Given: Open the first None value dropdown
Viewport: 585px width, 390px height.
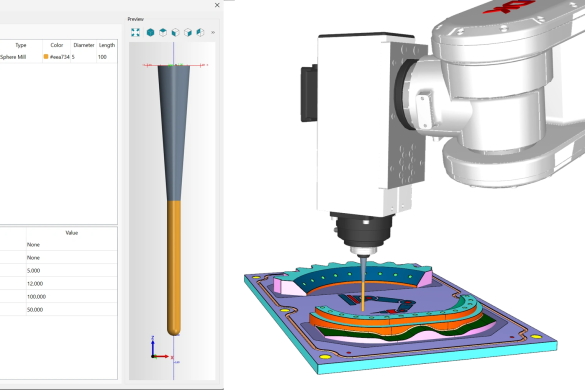Looking at the screenshot, I should pos(72,245).
